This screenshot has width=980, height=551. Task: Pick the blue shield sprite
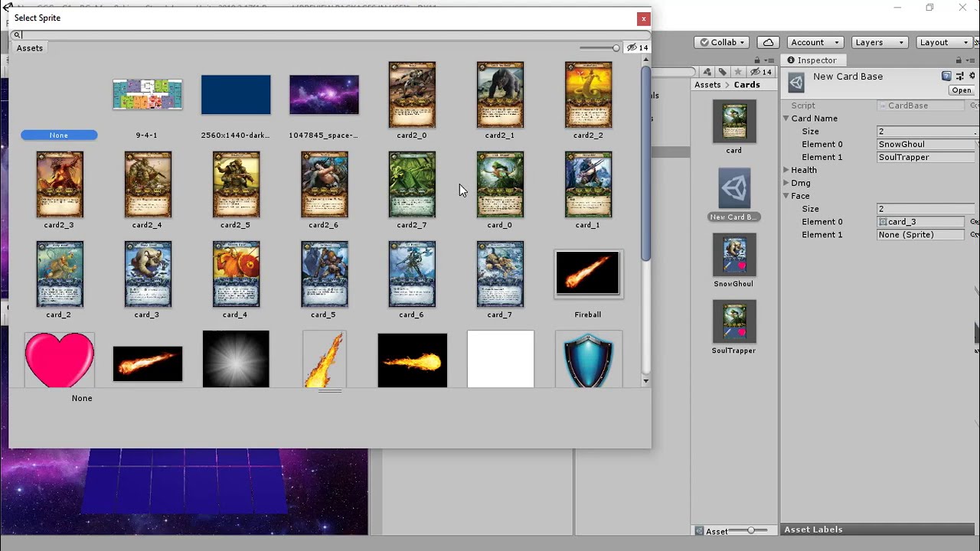[588, 360]
